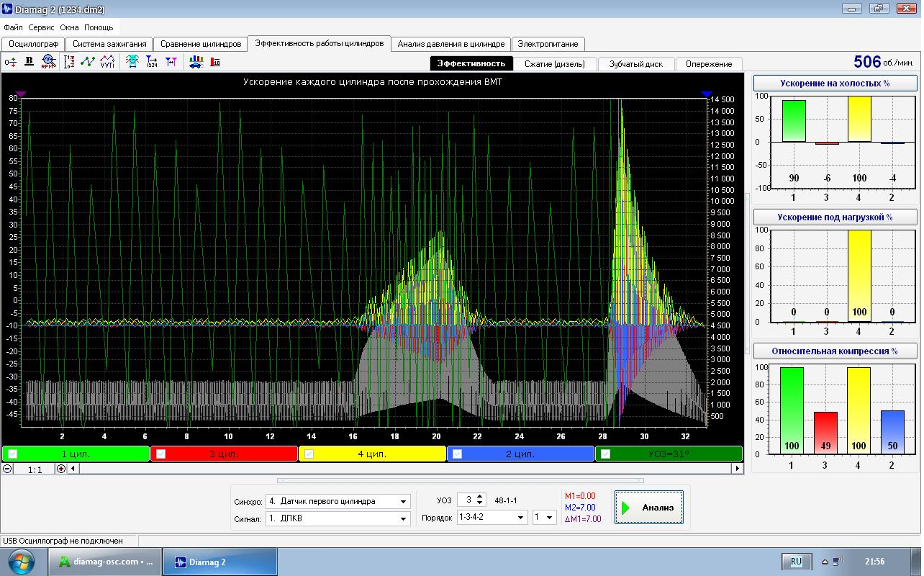Open the Помощь menu
This screenshot has width=924, height=576.
tap(99, 27)
